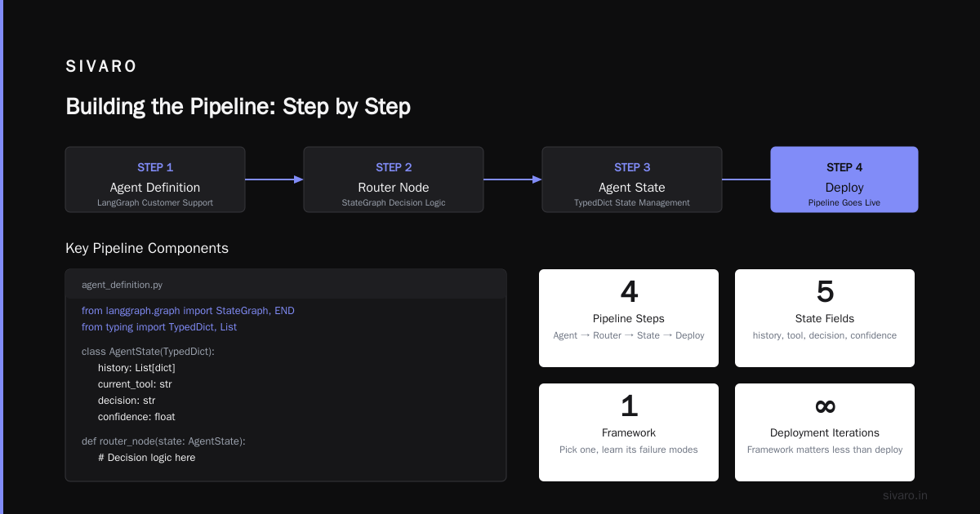Click 'LangGraph Customer Support' subtitle
The height and width of the screenshot is (514, 980).
155,202
